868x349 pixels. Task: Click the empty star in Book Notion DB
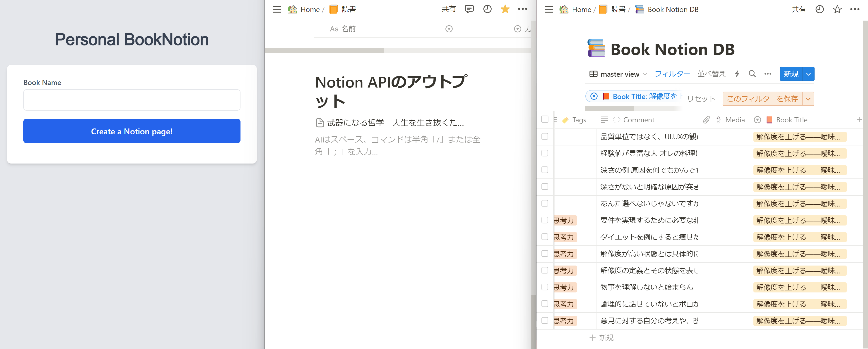pos(837,9)
